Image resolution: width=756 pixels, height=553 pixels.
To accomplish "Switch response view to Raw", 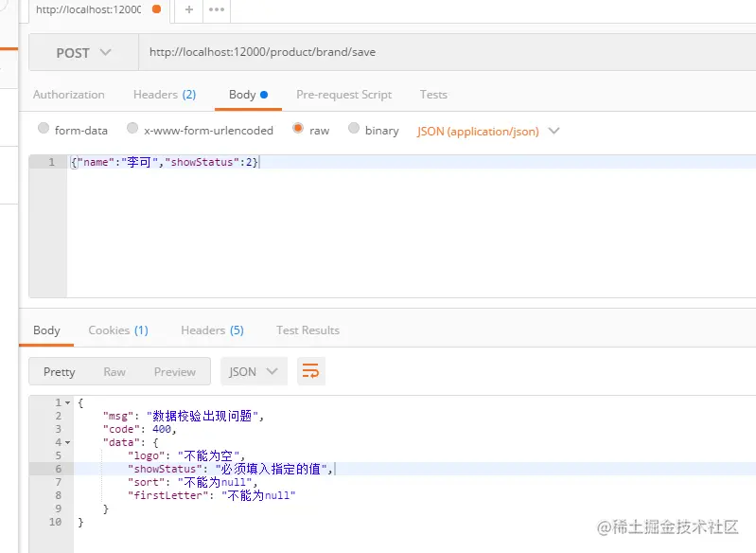I will click(114, 372).
